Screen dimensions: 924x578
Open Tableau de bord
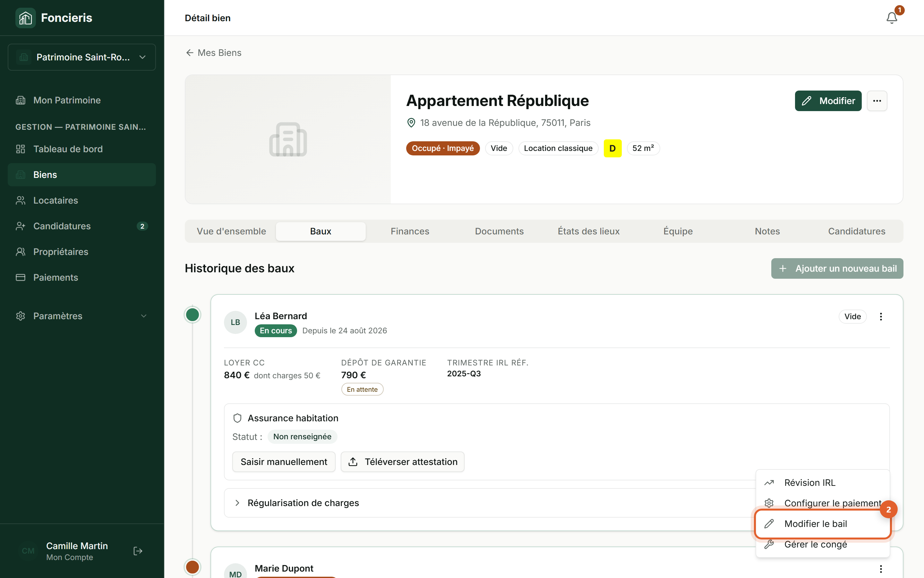(x=82, y=149)
